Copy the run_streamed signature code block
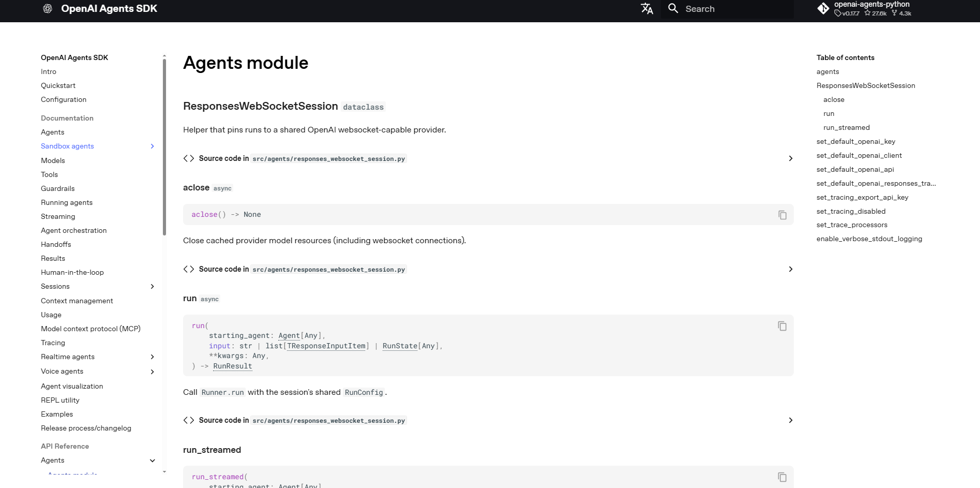The height and width of the screenshot is (488, 980). tap(782, 477)
